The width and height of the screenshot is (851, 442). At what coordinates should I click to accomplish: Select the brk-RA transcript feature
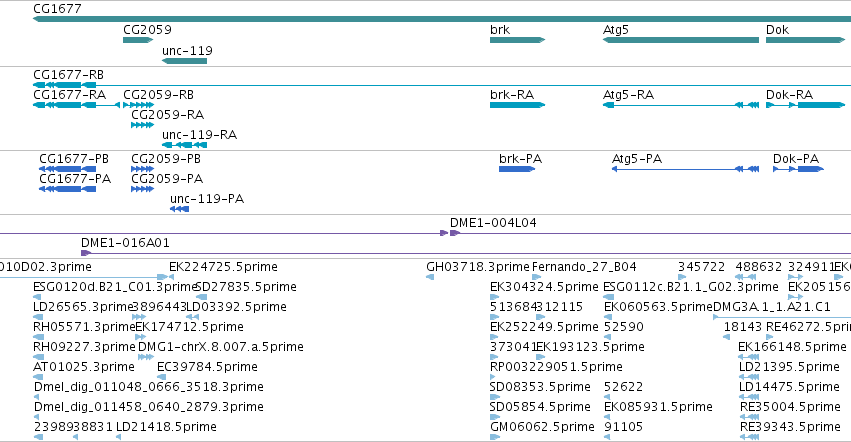tap(517, 105)
